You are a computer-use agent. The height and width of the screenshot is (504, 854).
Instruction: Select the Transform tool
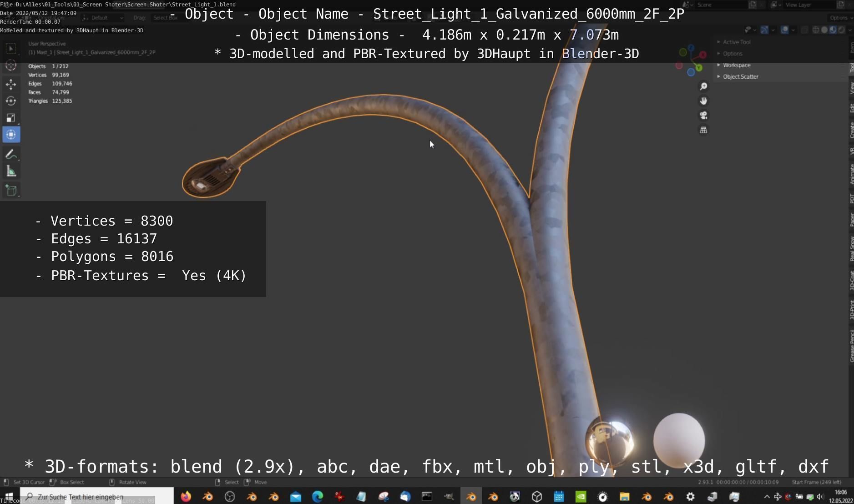(x=11, y=135)
